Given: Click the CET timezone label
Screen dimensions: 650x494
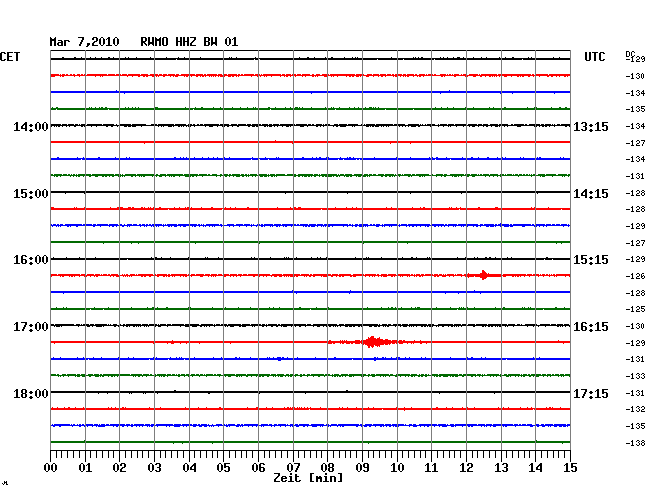Looking at the screenshot, I should tap(10, 57).
